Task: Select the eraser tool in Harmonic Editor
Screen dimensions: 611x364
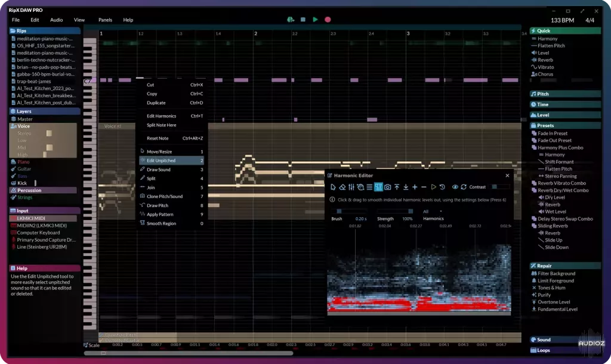Action: tap(342, 187)
